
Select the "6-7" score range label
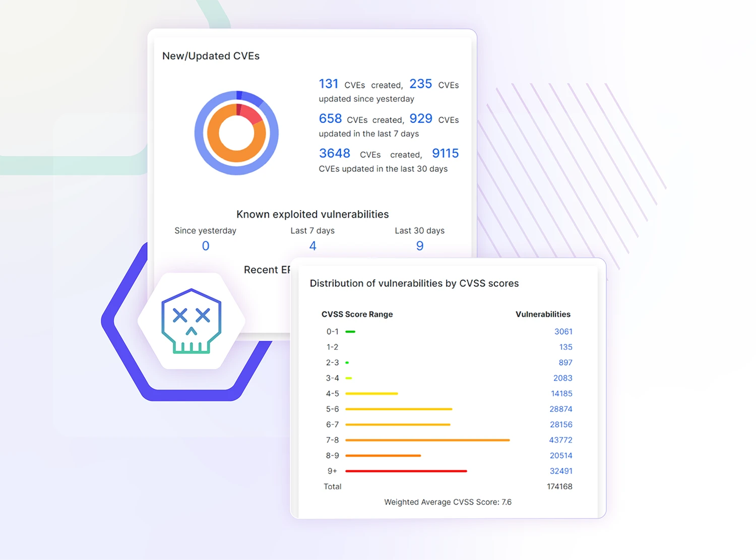333,425
